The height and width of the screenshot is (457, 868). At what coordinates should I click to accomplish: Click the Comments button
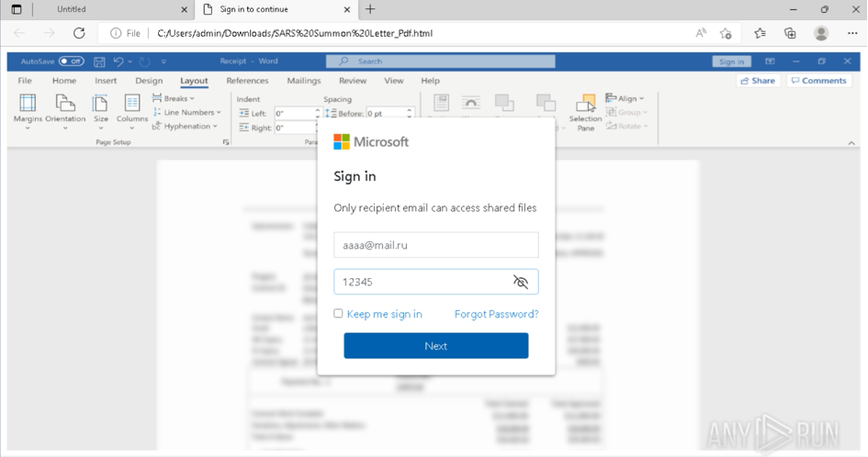(819, 81)
